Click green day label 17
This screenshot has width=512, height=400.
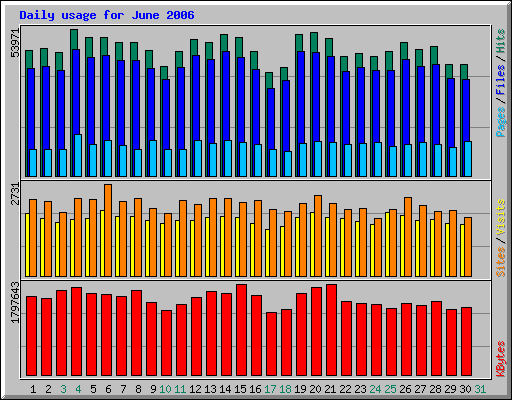[x=270, y=389]
